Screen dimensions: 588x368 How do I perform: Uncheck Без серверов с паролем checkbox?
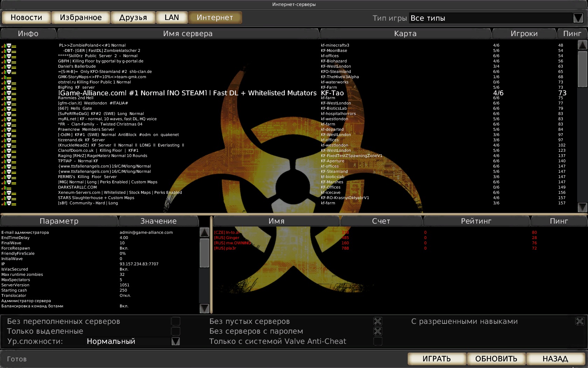click(378, 331)
